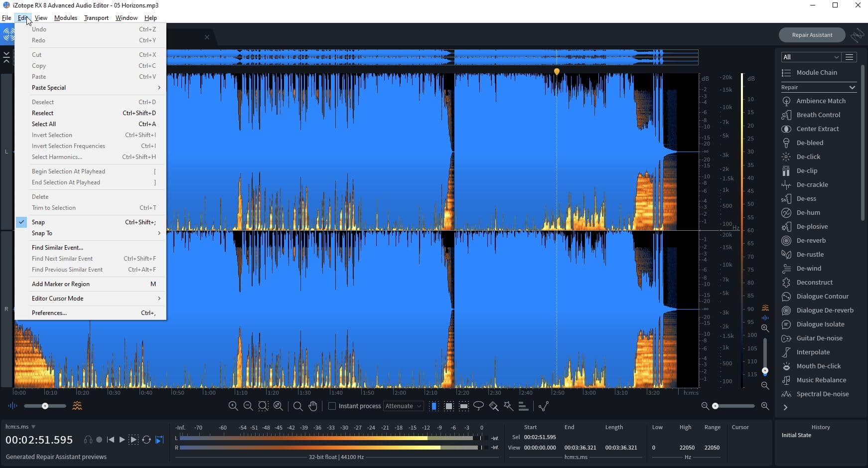
Task: Click the Module Chain icon
Action: 786,73
